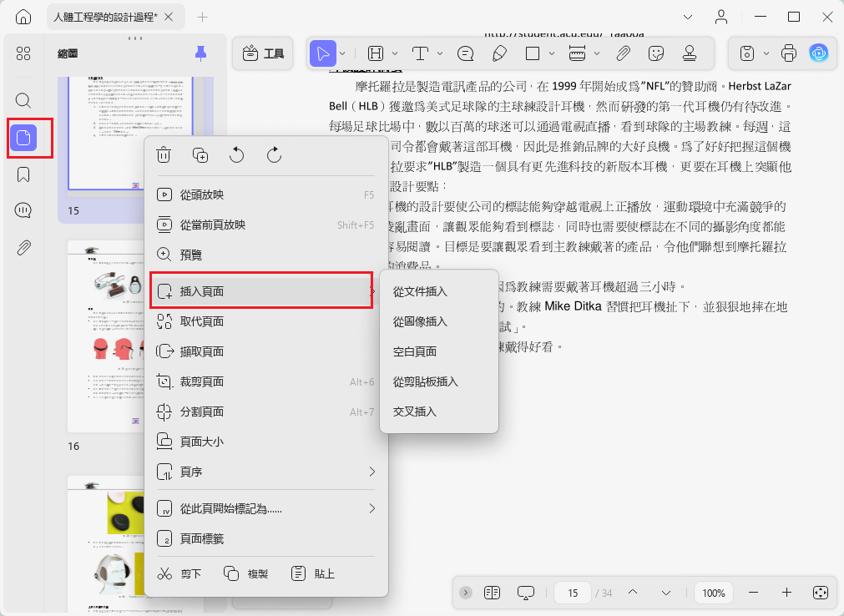
Task: Open the attachments panel paperclip in sidebar
Action: pos(23,247)
